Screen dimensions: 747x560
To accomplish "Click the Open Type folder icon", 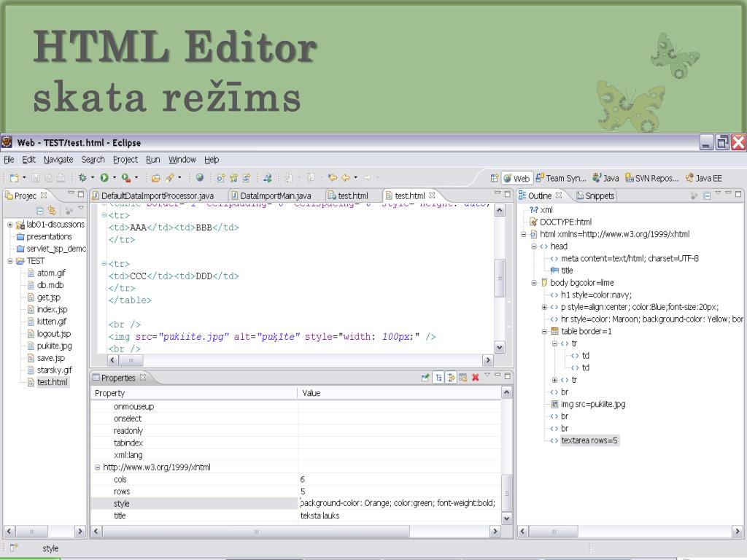I will (156, 178).
